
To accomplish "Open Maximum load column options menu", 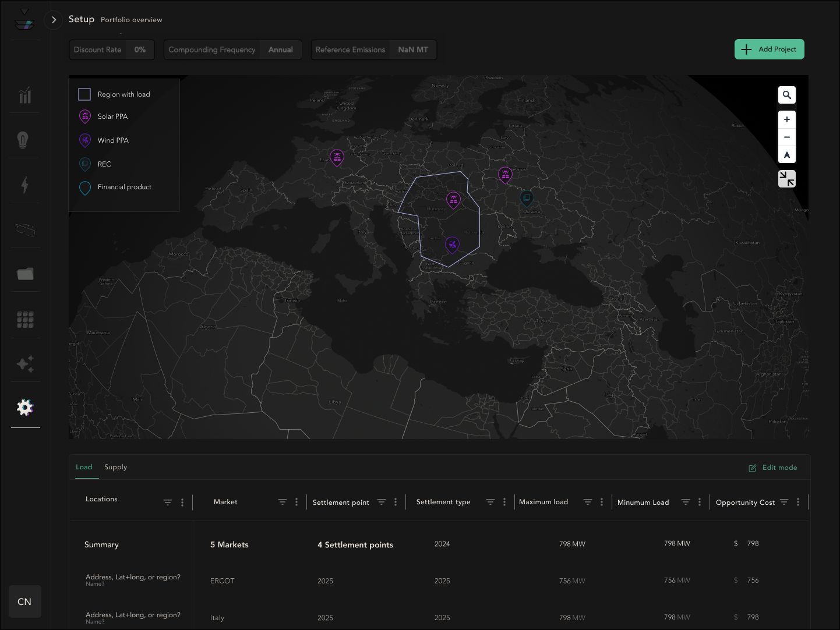I will (x=602, y=502).
